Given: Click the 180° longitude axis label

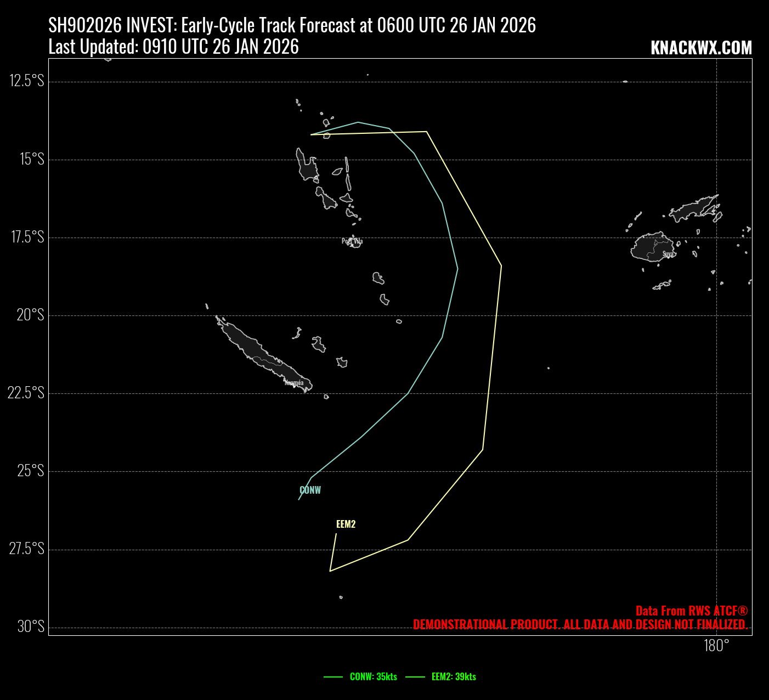Looking at the screenshot, I should click(x=716, y=646).
